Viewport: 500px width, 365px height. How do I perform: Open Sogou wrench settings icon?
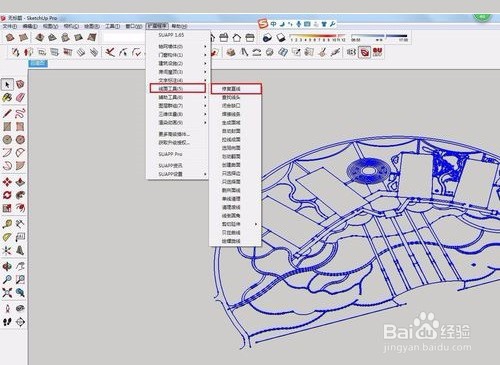point(332,24)
